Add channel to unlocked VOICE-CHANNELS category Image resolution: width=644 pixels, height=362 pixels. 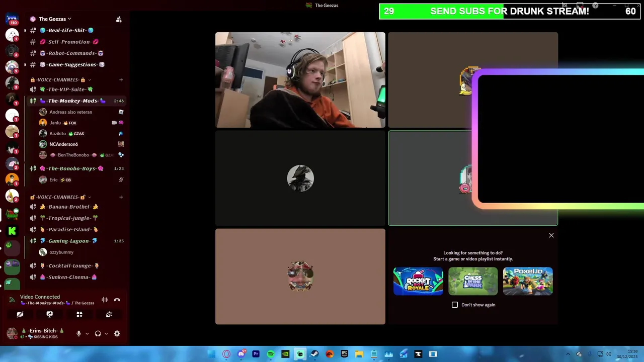pyautogui.click(x=121, y=197)
